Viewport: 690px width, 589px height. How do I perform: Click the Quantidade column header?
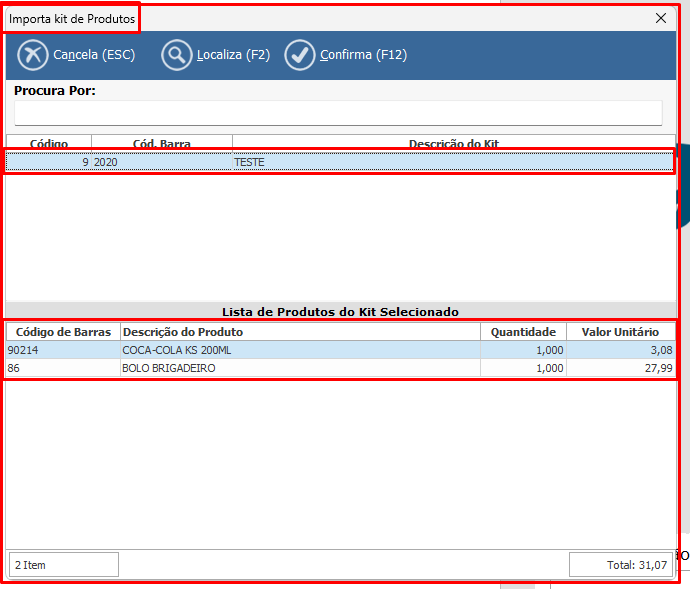tap(523, 332)
